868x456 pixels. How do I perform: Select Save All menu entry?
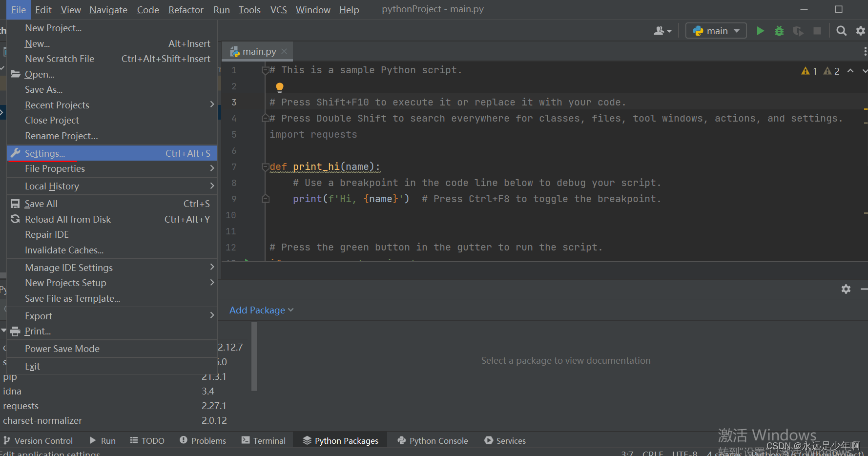tap(112, 204)
